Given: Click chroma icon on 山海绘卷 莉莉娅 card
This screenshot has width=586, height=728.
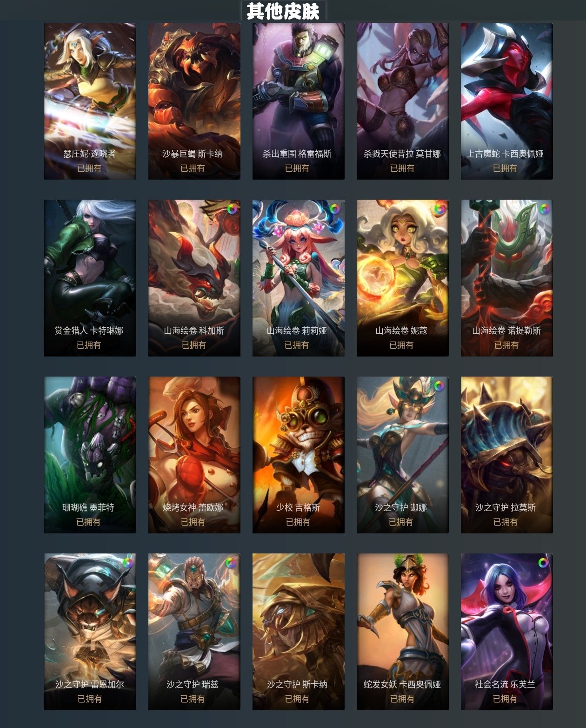Looking at the screenshot, I should (335, 209).
